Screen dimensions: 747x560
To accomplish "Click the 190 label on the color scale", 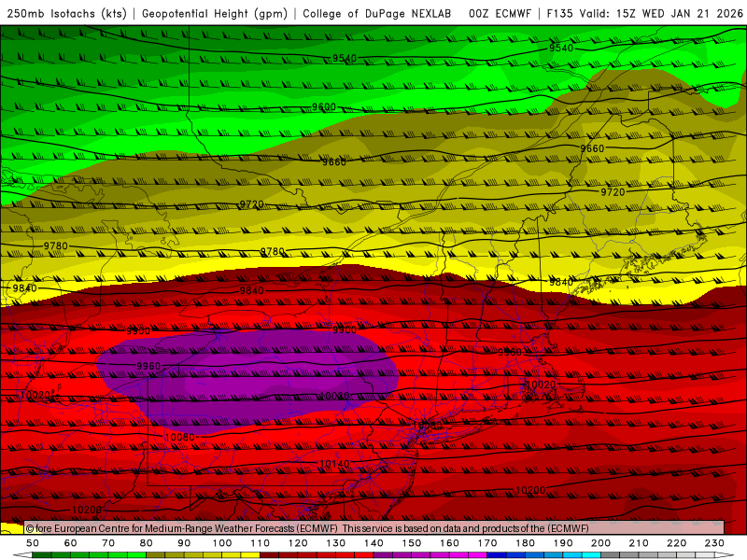I will tap(563, 543).
